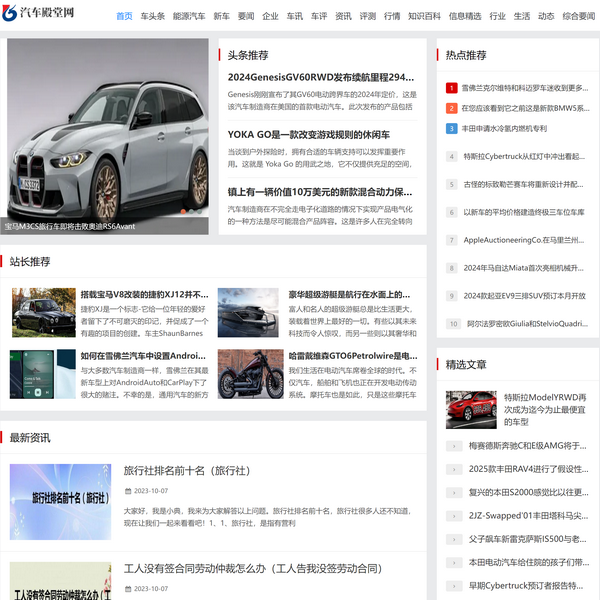
Task: Open the YOKA GO 休闲车 article
Action: pyautogui.click(x=308, y=134)
